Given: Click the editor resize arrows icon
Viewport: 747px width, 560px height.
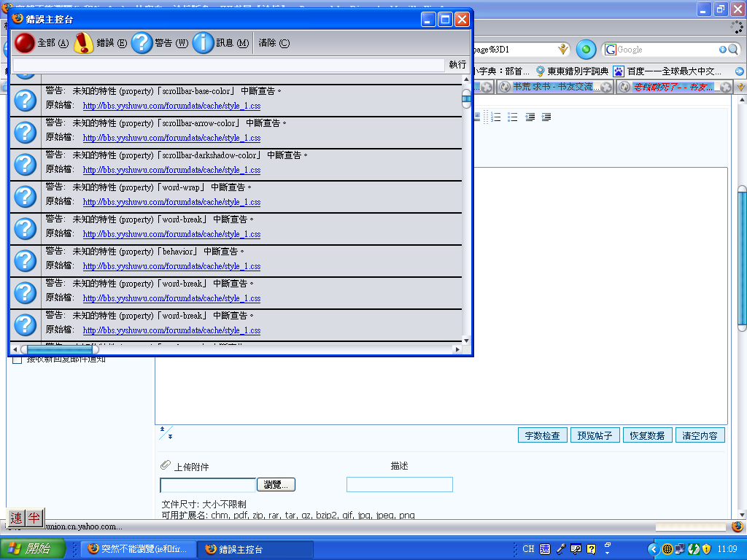Looking at the screenshot, I should coord(166,432).
